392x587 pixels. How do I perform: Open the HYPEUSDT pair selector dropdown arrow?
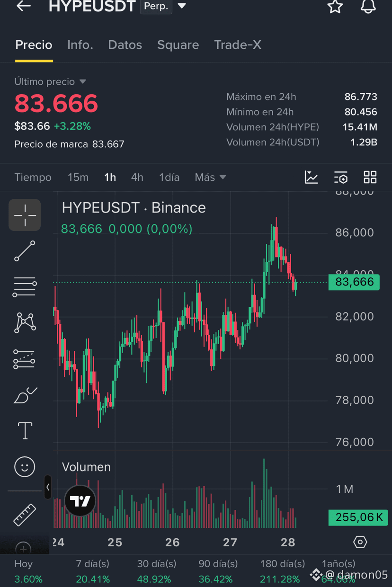tap(182, 7)
